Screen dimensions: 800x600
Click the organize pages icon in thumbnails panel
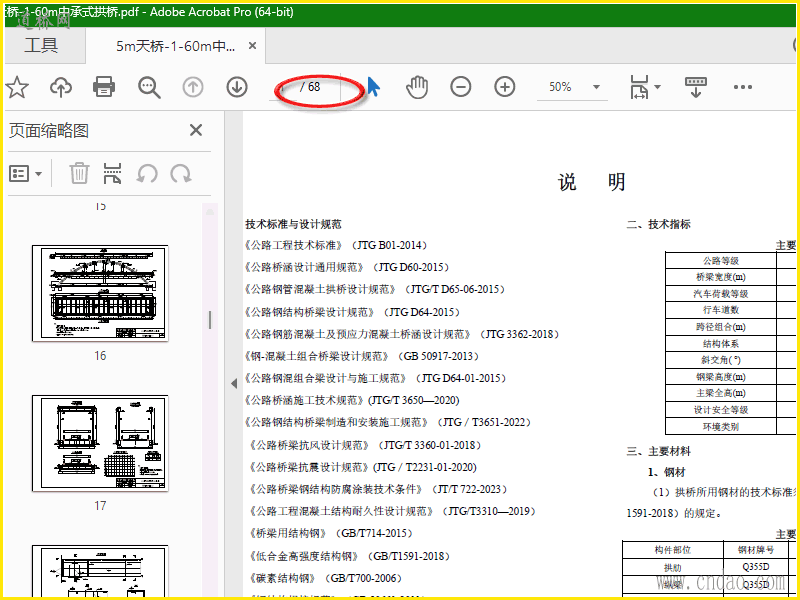112,173
